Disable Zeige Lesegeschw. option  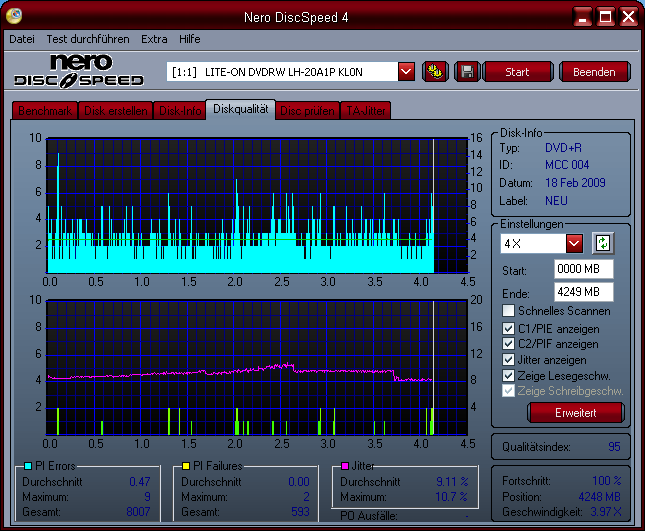[509, 375]
